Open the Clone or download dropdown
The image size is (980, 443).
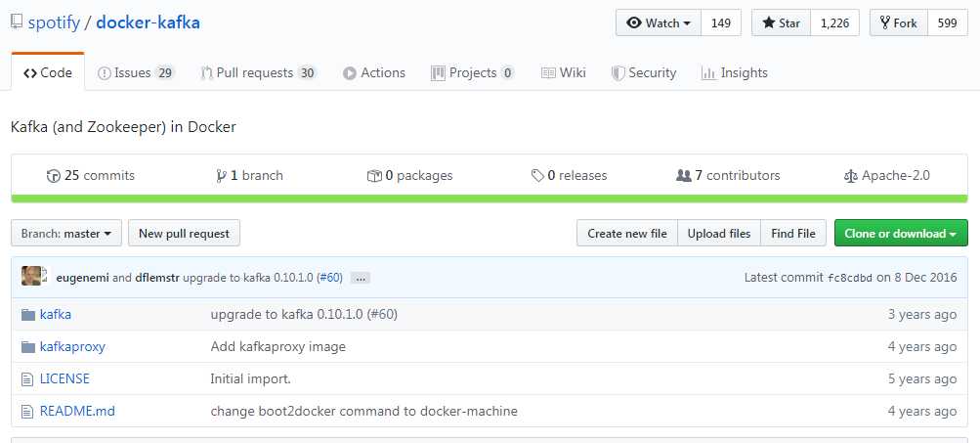(x=901, y=234)
